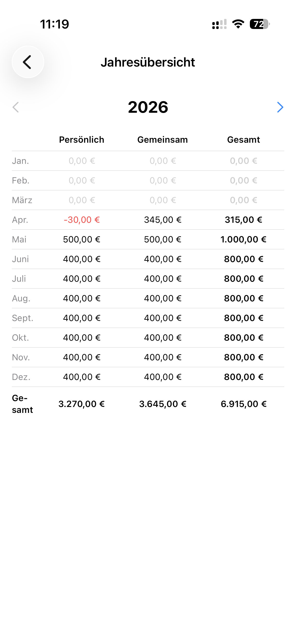Screen dimensions: 296x644
Task: Go to next year with right chevron
Action: click(280, 107)
